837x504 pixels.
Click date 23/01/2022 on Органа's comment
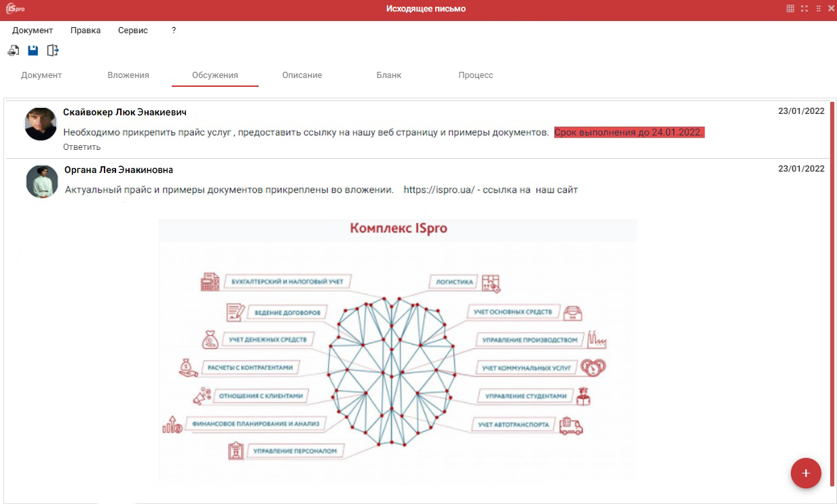801,169
